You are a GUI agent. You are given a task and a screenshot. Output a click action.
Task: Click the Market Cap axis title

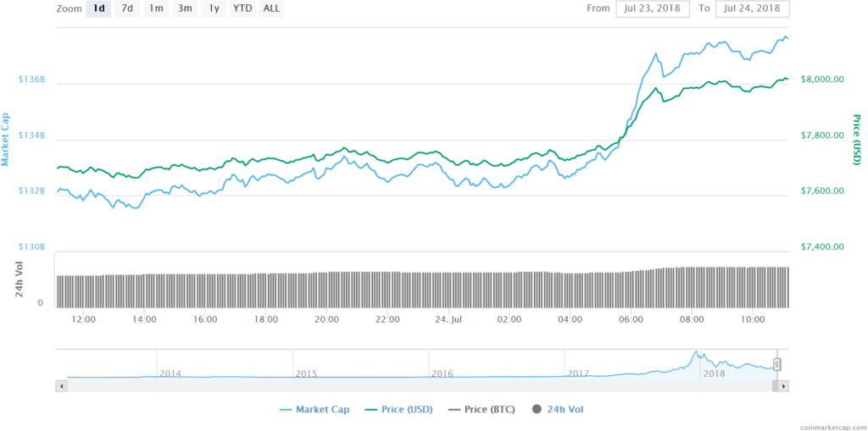pyautogui.click(x=6, y=139)
